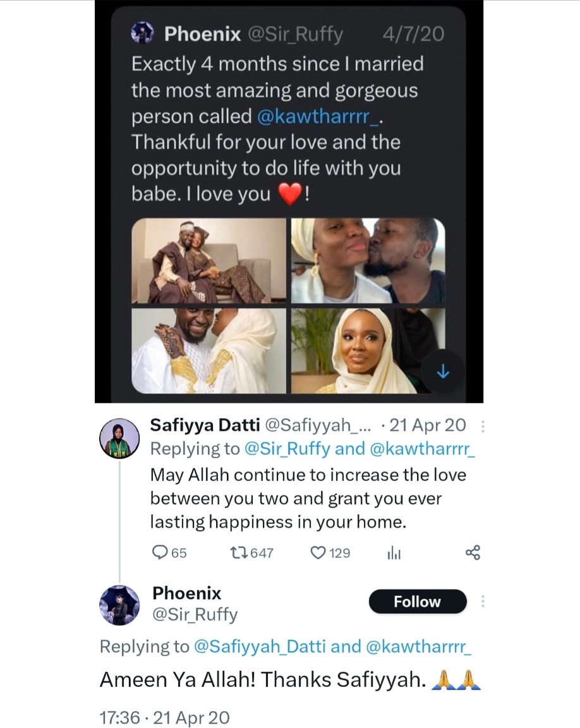Open the groom in white photo

(208, 351)
